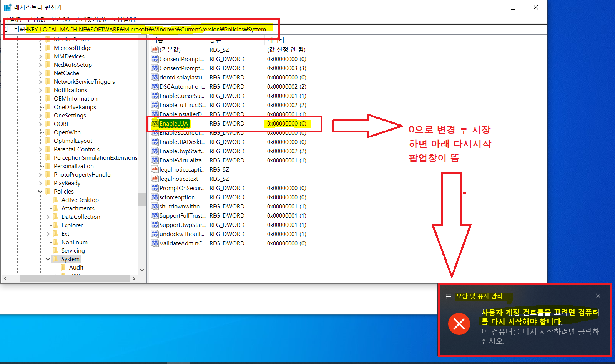615x364 pixels.
Task: Select the Explorer key under Policies
Action: pos(72,225)
